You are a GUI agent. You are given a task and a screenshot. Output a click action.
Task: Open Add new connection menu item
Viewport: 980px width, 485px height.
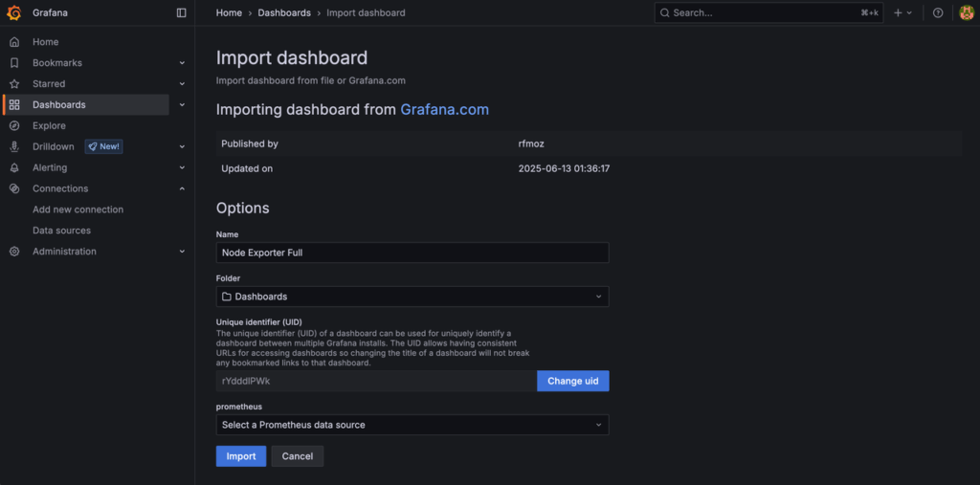click(78, 209)
